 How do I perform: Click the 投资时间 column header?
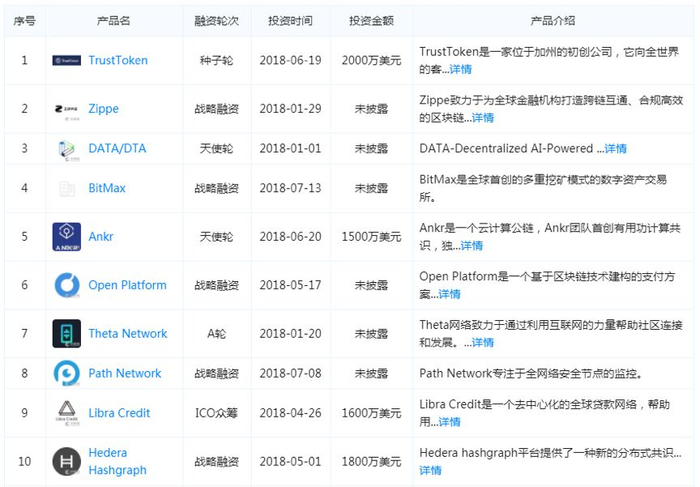click(x=290, y=21)
